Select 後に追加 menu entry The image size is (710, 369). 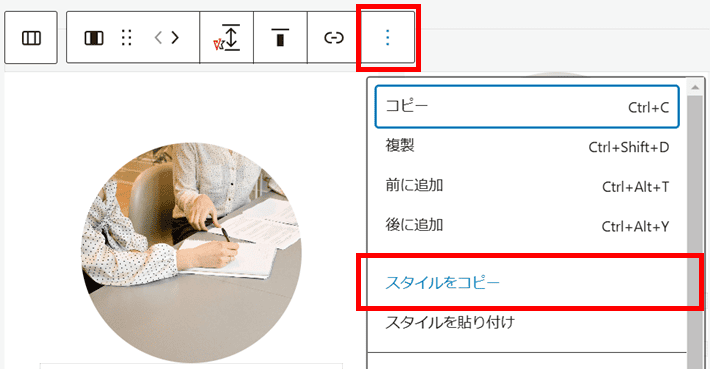pos(527,225)
